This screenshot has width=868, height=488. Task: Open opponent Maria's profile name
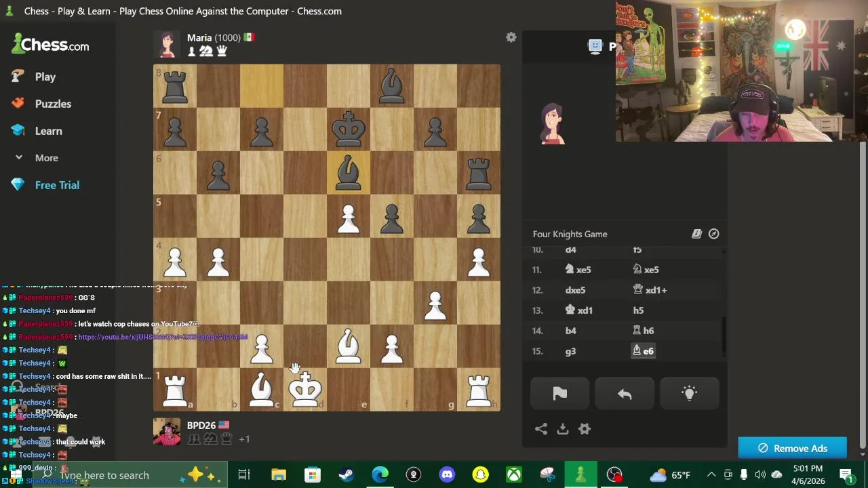pyautogui.click(x=199, y=37)
